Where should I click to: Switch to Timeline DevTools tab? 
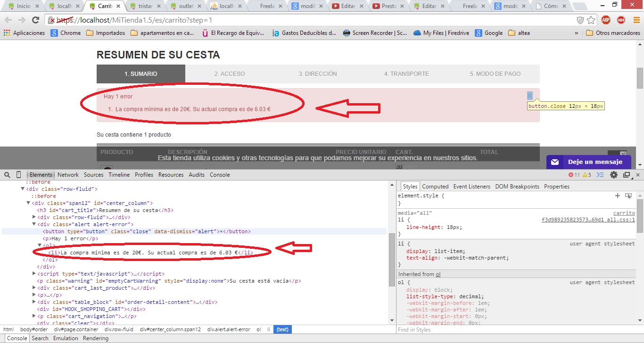[119, 175]
